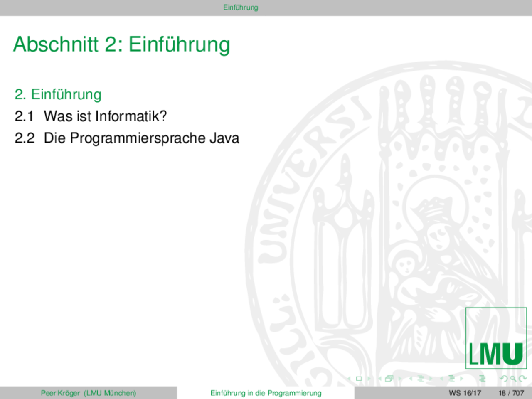Jump to next frame arrow after stacked-frames icon
This screenshot has width=532, height=399.
click(x=400, y=379)
